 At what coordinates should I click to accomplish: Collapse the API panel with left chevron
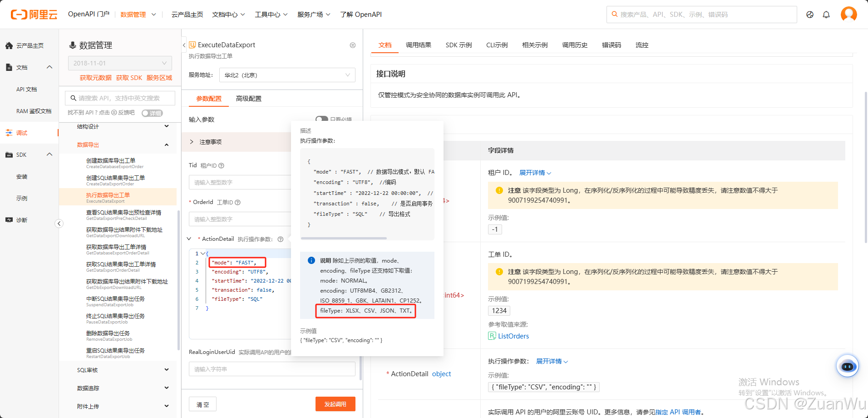click(184, 45)
